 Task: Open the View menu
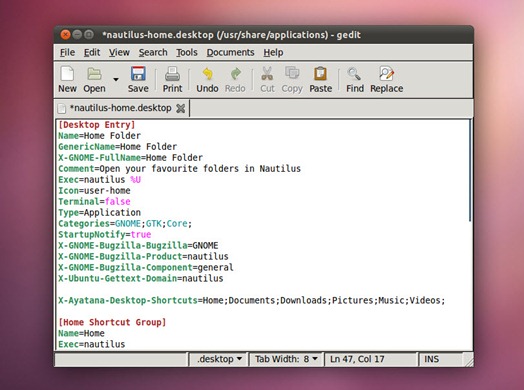pos(119,52)
